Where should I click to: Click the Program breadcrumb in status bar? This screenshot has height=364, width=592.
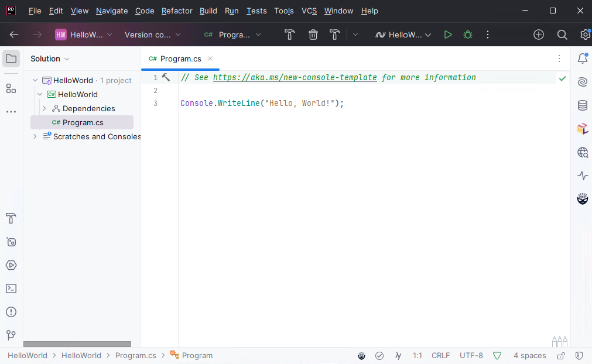click(x=192, y=355)
